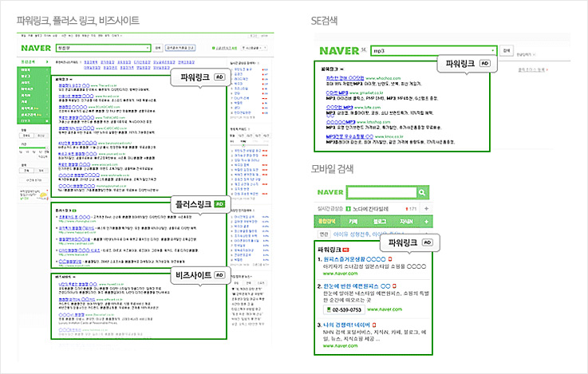Open the dropdown arrow inside mp3 search box
Screen dimensions: 588x374
click(x=492, y=50)
